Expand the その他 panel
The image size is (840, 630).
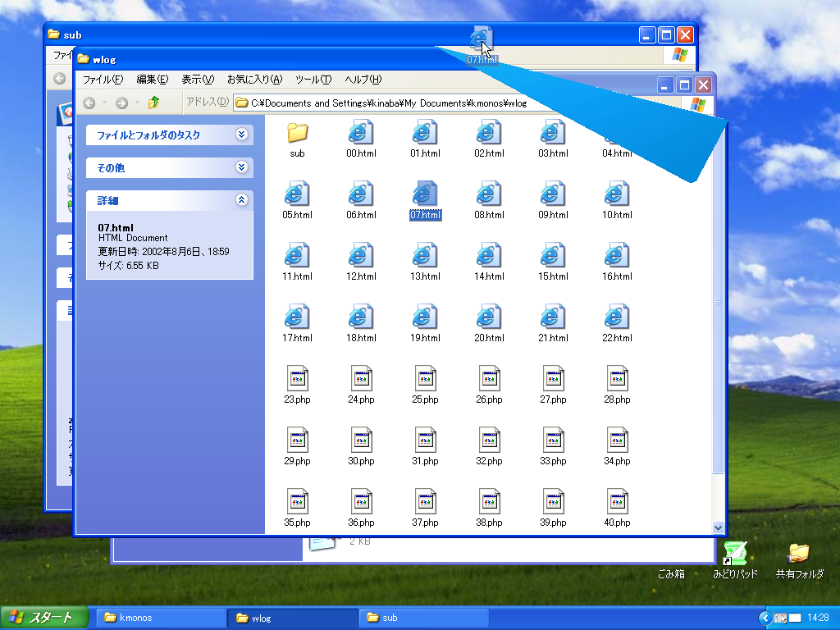(x=242, y=167)
